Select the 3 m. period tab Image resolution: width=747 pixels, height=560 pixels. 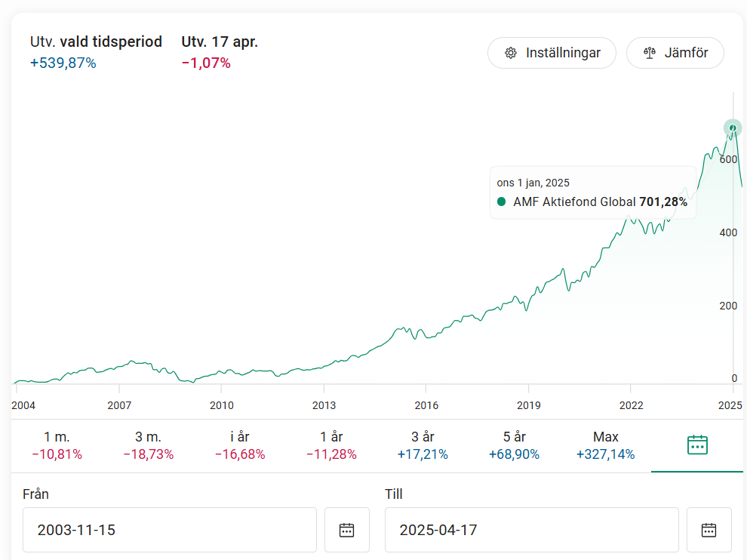pyautogui.click(x=149, y=445)
